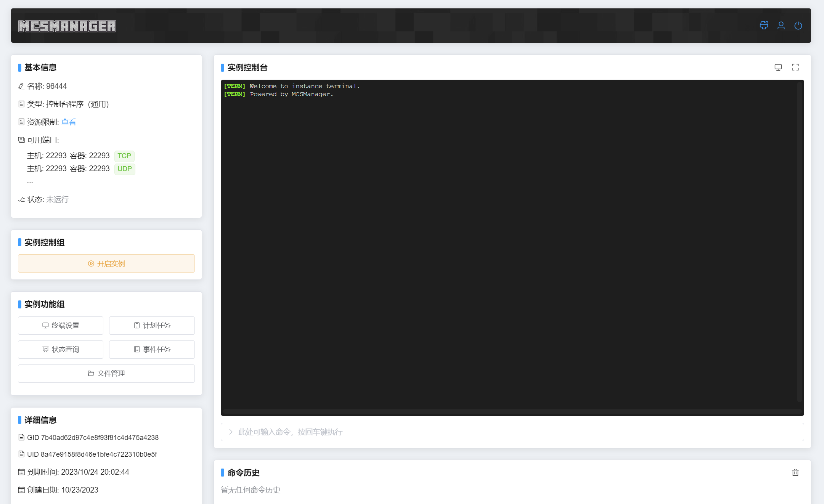Start the instance with 开启实例 button
This screenshot has height=504, width=824.
(106, 263)
